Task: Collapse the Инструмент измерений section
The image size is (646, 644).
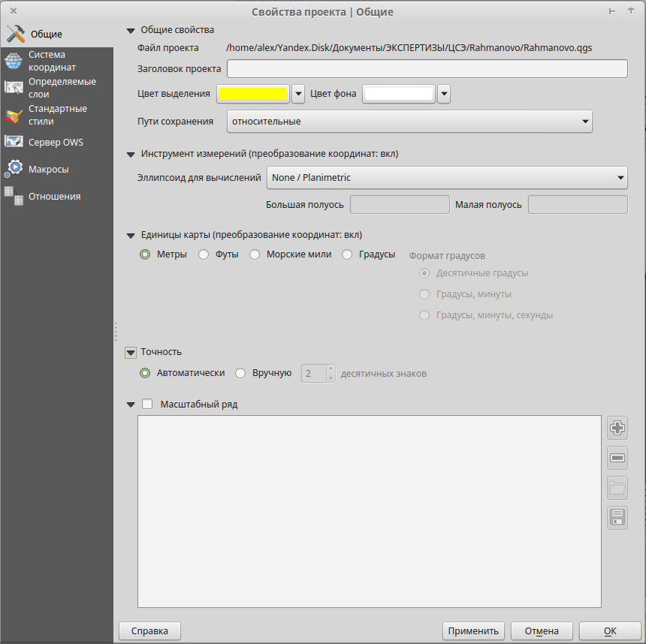Action: pyautogui.click(x=131, y=155)
